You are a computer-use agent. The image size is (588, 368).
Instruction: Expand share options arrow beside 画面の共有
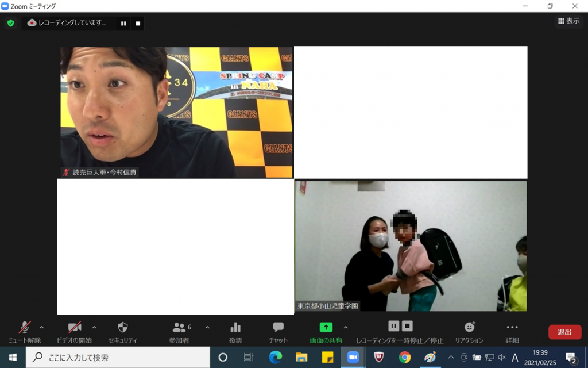[345, 327]
